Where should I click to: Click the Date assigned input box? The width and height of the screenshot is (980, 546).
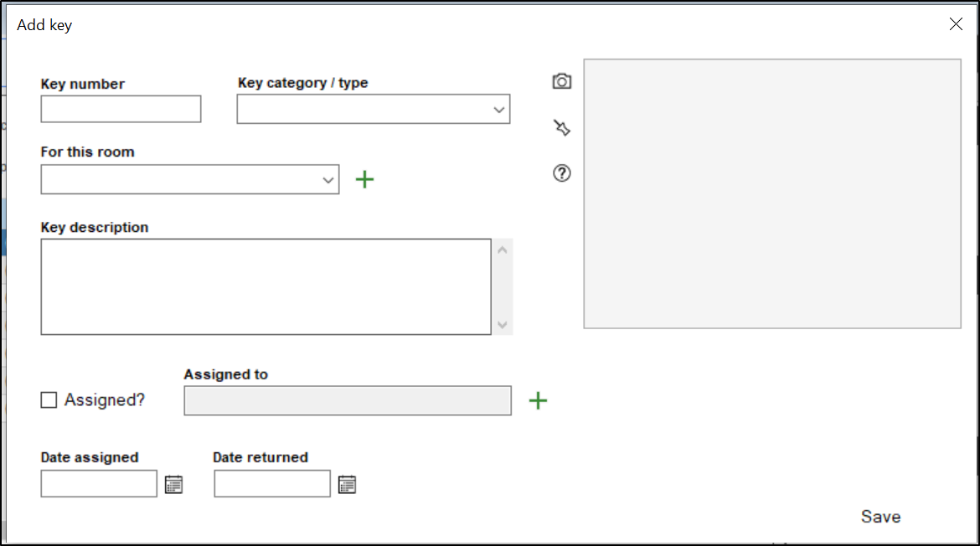(x=99, y=483)
